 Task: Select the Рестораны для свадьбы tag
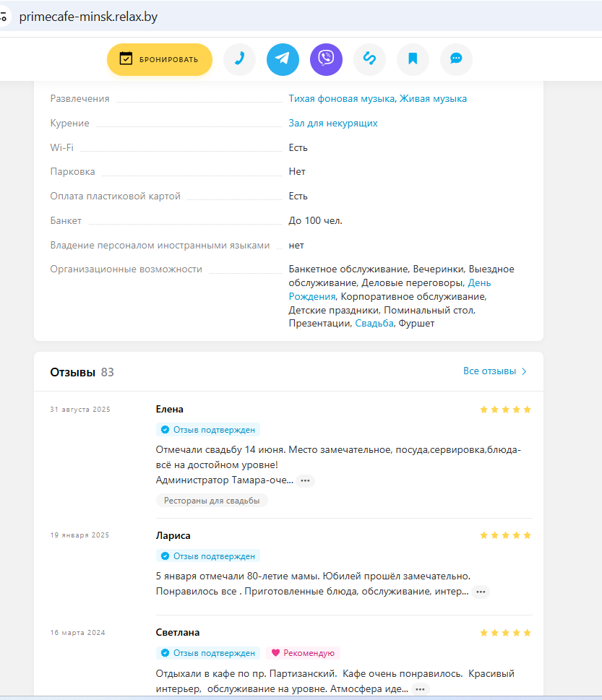coord(212,501)
